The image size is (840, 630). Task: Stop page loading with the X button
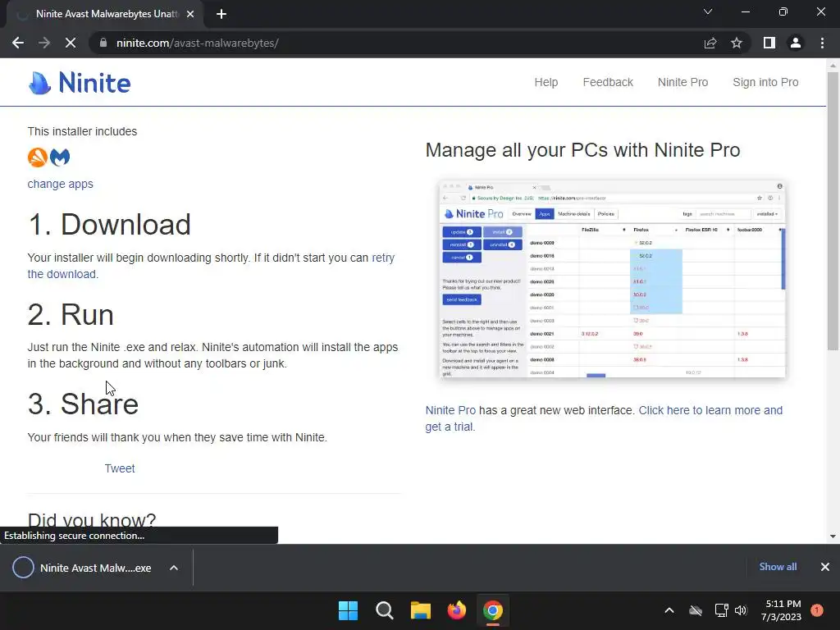[x=71, y=43]
